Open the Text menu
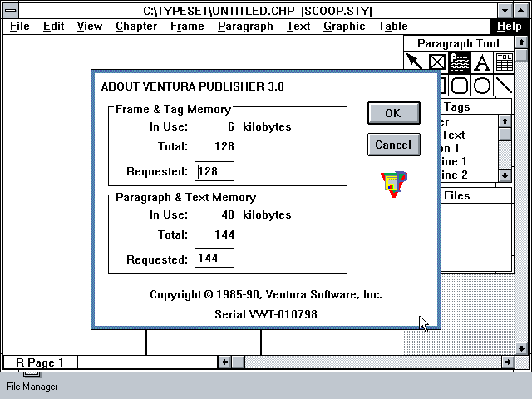This screenshot has height=399, width=532. pos(298,26)
